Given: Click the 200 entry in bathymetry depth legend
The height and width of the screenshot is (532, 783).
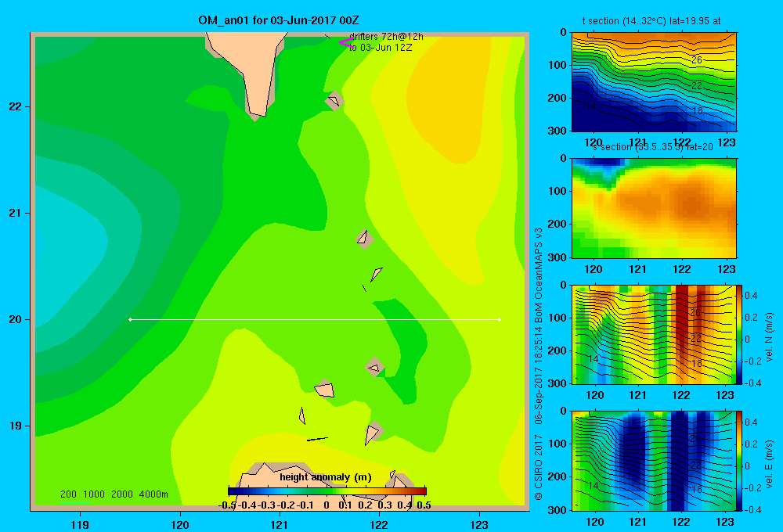Looking at the screenshot, I should (68, 494).
